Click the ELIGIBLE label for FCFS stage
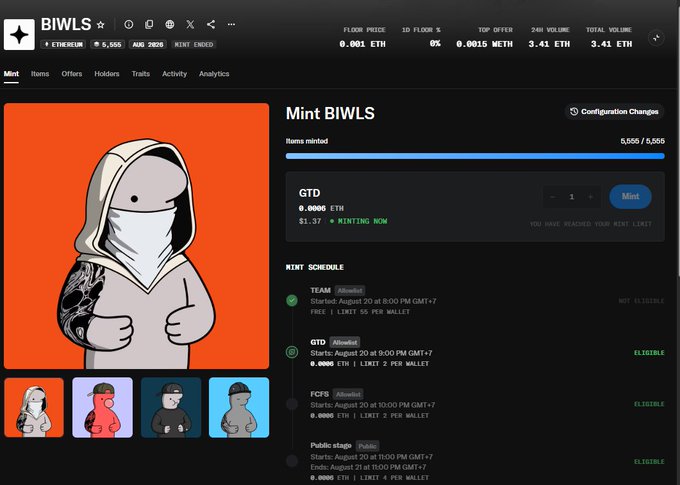The image size is (680, 485). tap(649, 404)
